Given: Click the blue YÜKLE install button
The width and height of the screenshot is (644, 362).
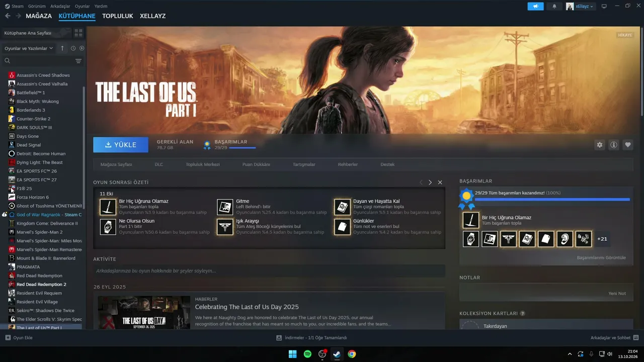Looking at the screenshot, I should point(121,145).
